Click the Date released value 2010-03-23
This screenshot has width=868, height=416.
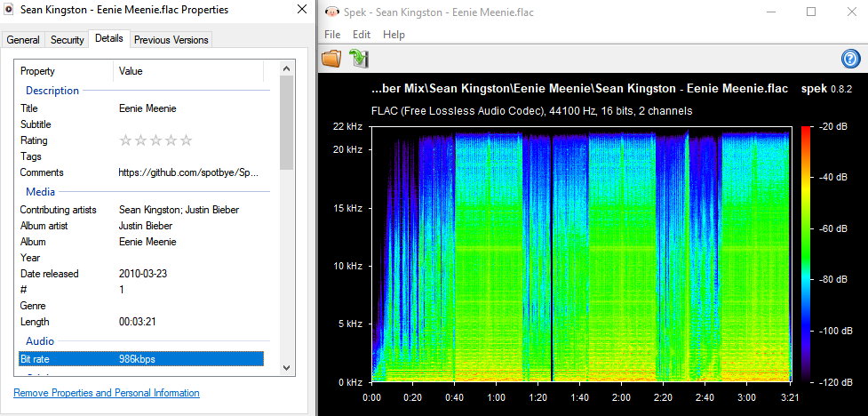(143, 274)
